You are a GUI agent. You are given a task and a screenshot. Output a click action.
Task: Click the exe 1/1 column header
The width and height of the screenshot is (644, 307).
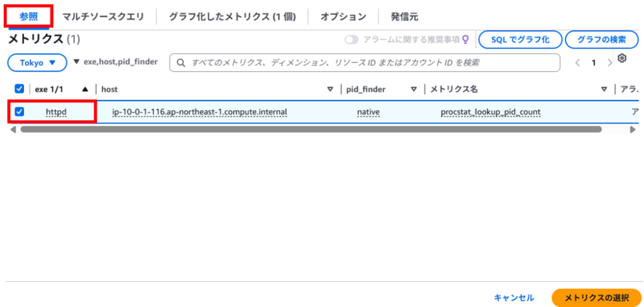click(49, 89)
